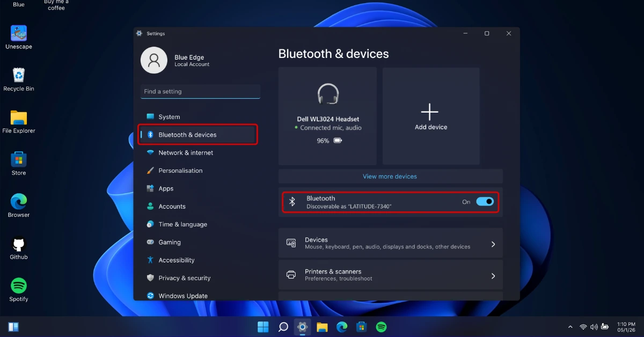Click the taskbar clock showing 1:10 PM

click(626, 327)
